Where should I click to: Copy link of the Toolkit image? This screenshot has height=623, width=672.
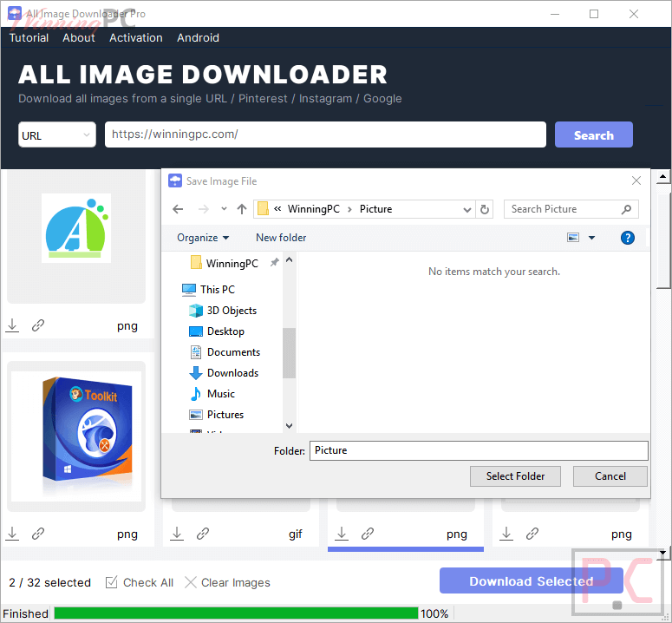[x=37, y=534]
